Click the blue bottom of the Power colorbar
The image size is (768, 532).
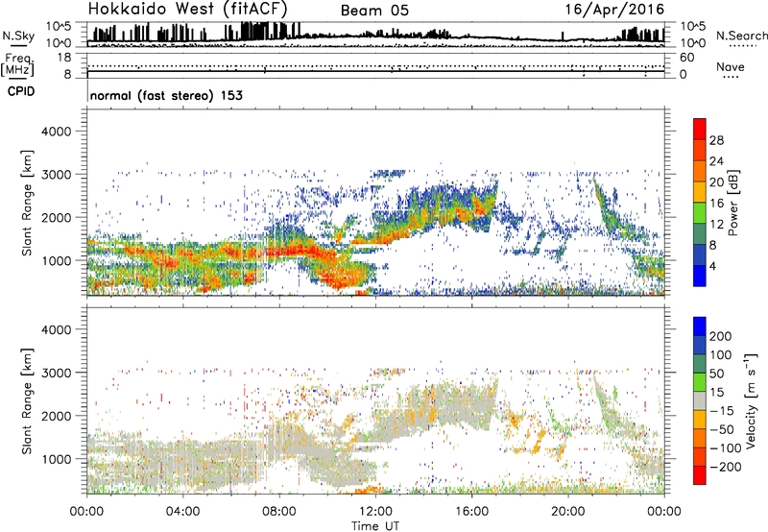700,276
